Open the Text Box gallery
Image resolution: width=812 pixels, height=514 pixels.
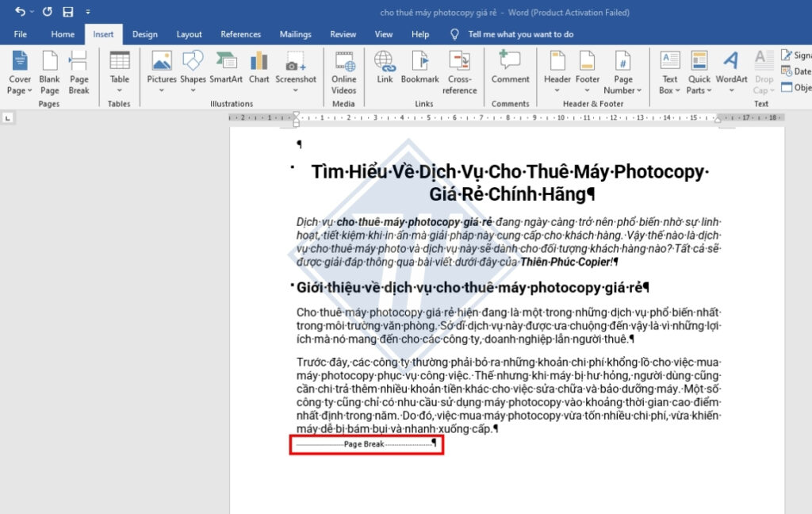(x=669, y=72)
